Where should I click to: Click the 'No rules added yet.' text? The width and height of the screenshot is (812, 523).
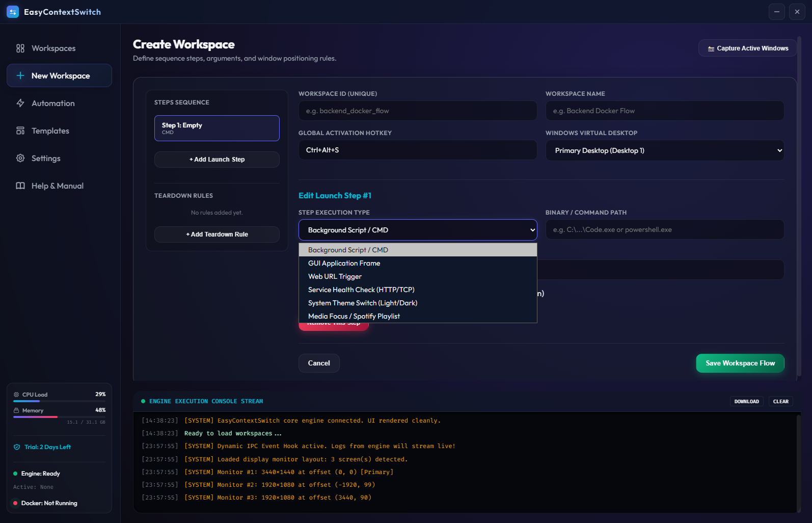coord(217,213)
